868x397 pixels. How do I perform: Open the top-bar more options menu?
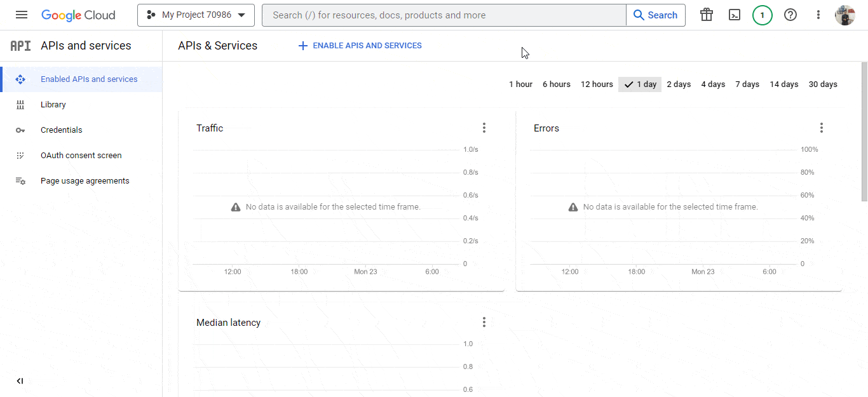coord(818,14)
